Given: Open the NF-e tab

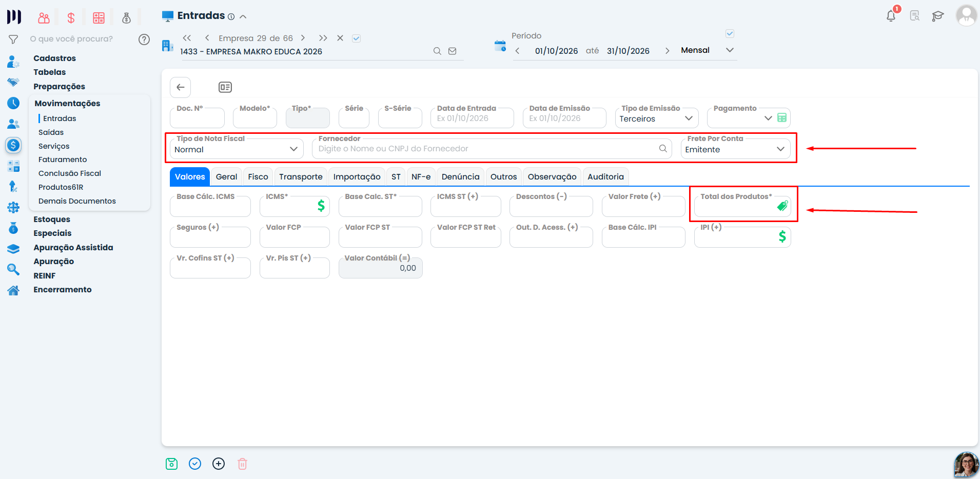Looking at the screenshot, I should point(421,177).
